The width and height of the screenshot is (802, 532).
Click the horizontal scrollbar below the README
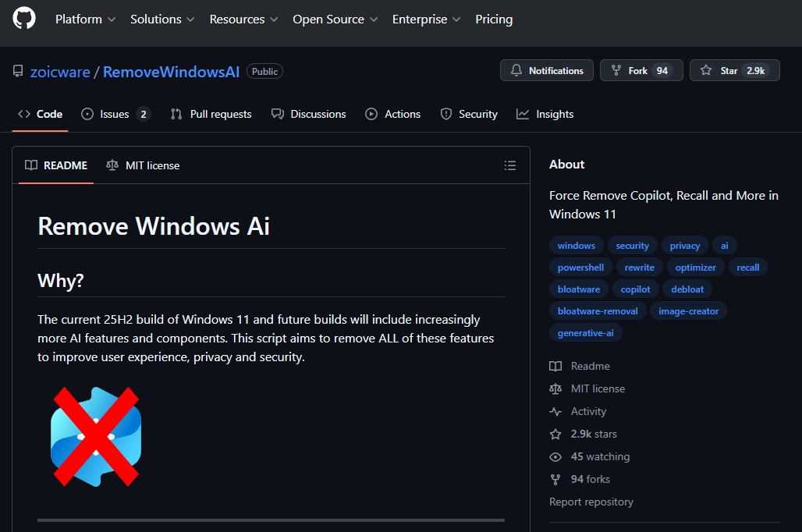271,520
